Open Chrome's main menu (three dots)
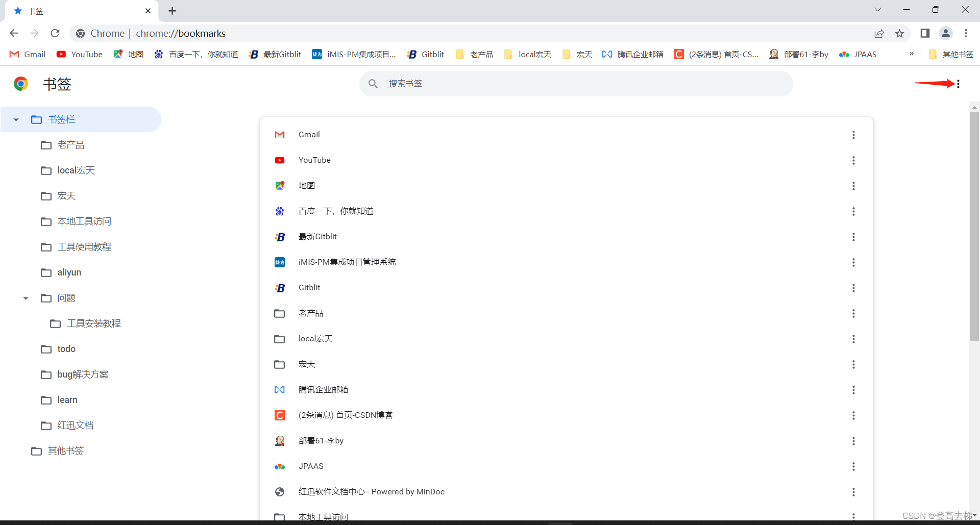 point(966,33)
